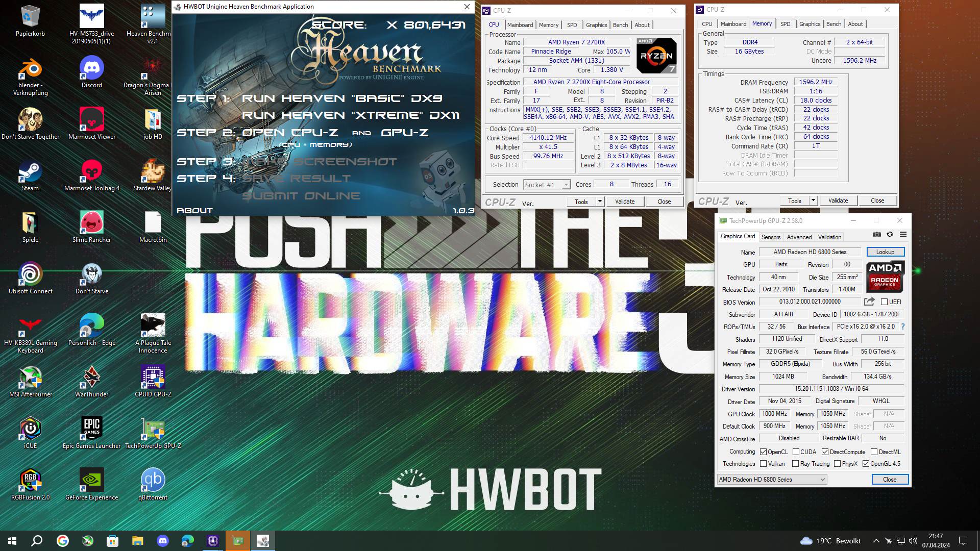Open GeForce Experience desktop icon
Screen dimensions: 980x551
pos(92,484)
